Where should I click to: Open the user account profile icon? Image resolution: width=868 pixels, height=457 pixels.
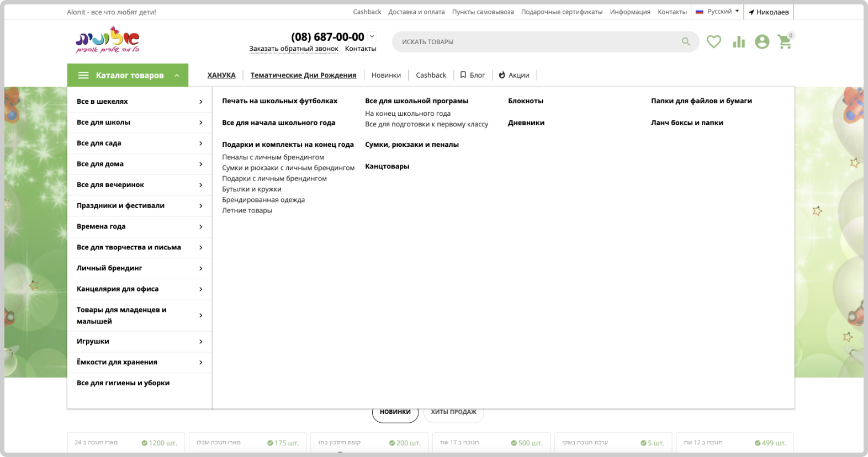pos(762,42)
